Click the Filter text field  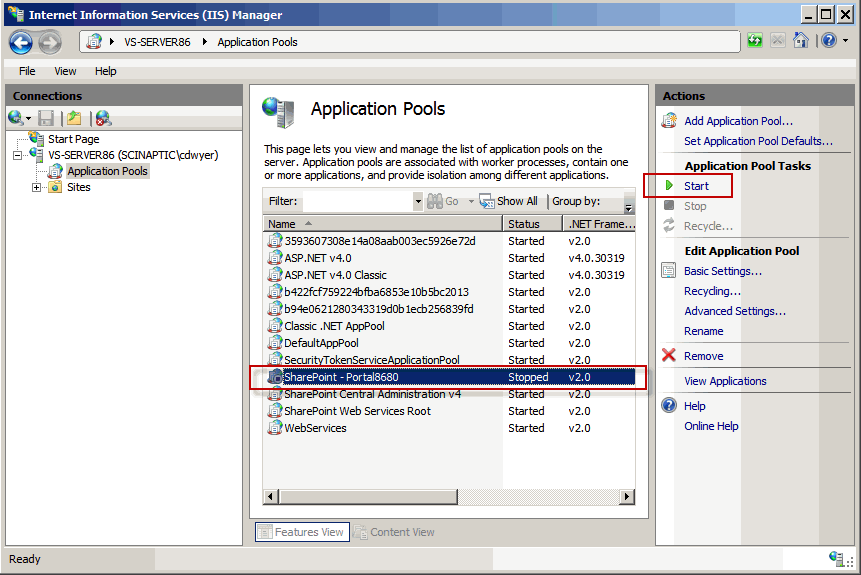click(357, 201)
